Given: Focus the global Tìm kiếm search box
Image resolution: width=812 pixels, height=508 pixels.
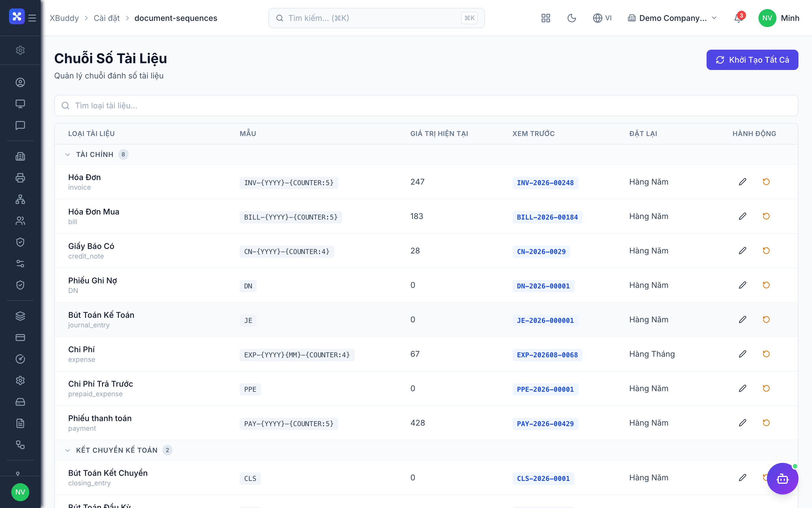Looking at the screenshot, I should (x=376, y=18).
